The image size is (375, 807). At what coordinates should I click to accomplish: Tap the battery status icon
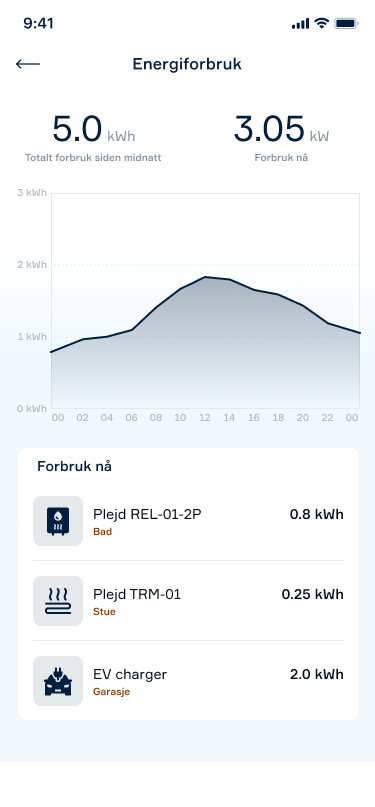point(346,23)
